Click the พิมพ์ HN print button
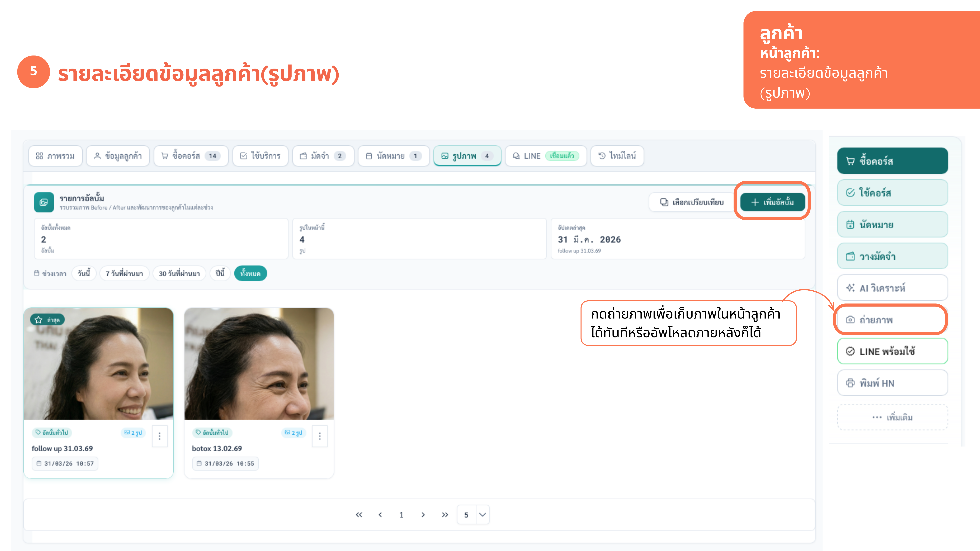 pos(892,383)
